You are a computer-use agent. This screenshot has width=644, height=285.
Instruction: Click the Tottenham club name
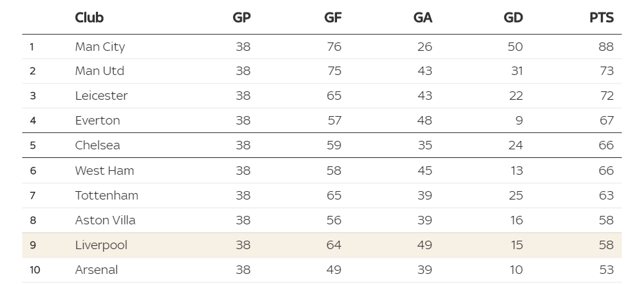tap(106, 195)
